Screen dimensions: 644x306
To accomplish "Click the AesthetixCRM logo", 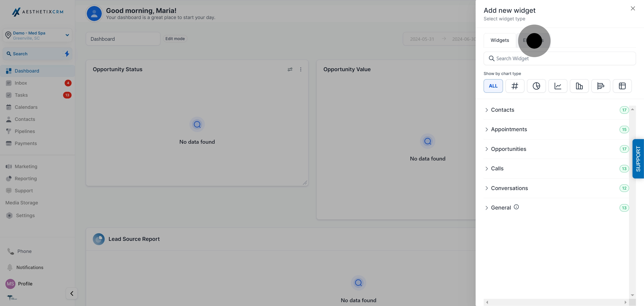I will (x=38, y=12).
